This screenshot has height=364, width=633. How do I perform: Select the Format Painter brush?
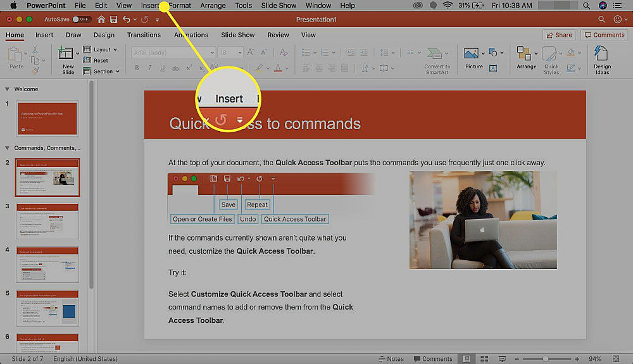pyautogui.click(x=35, y=71)
